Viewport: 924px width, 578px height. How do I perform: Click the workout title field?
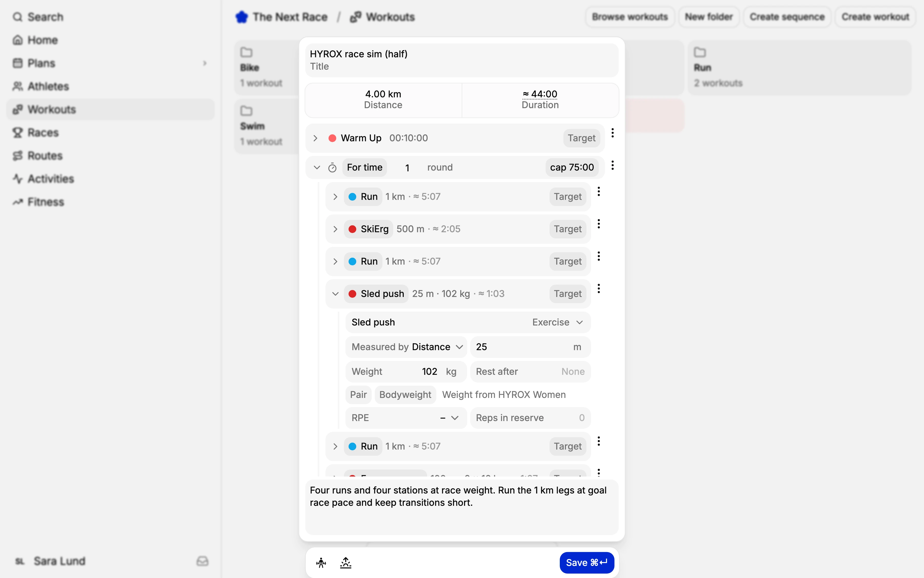click(462, 60)
